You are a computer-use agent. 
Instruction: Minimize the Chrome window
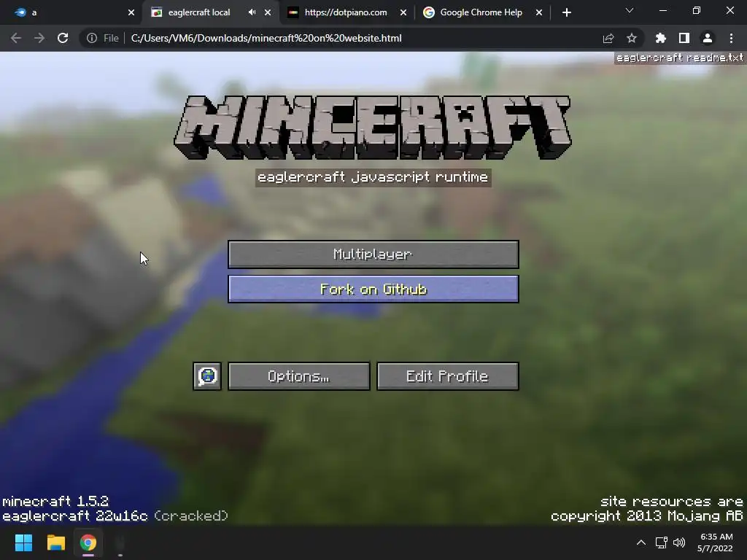(x=662, y=10)
